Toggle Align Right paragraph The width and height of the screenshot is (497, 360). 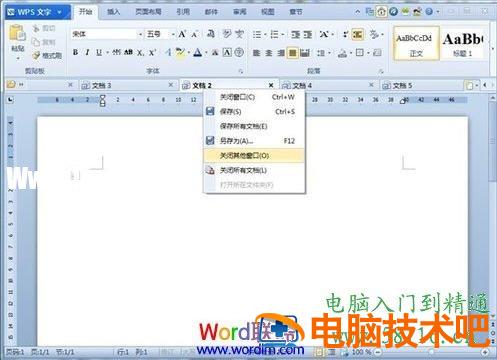(281, 53)
